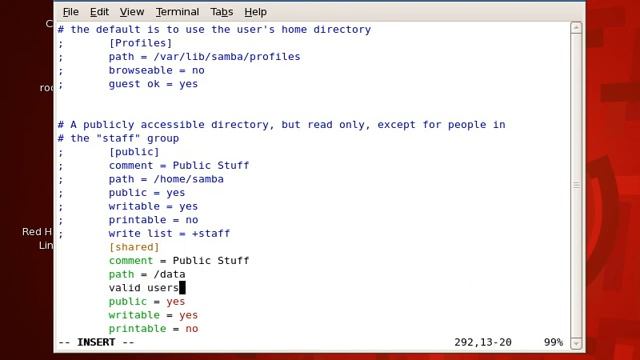Screen dimensions: 640x360
Task: Open the Tabs menu
Action: [x=222, y=12]
